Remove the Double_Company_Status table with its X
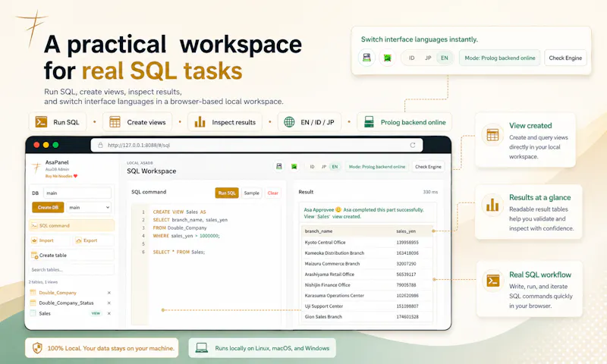Image resolution: width=607 pixels, height=364 pixels. coord(109,303)
